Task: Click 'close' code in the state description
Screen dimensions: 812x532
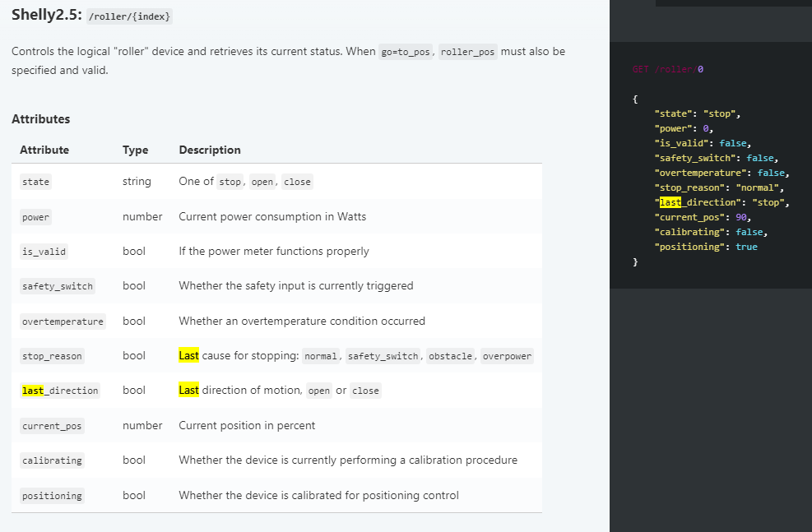Action: click(297, 182)
